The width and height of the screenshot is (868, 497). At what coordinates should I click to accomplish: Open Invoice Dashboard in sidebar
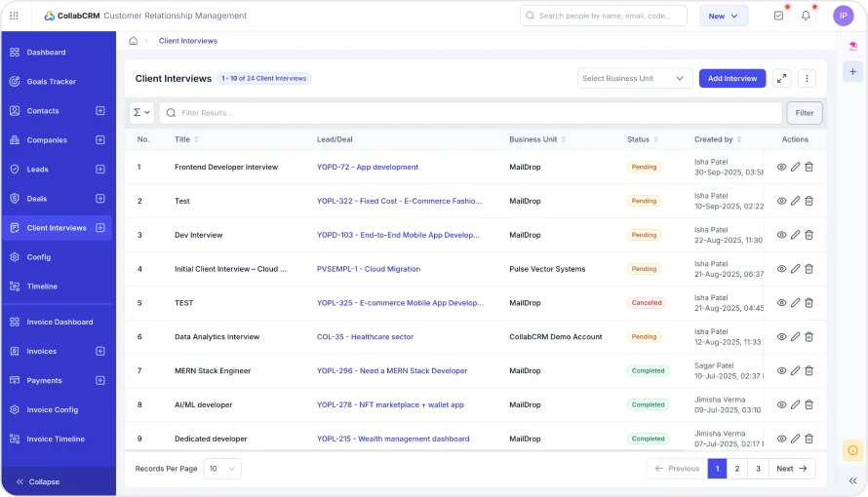coord(58,322)
